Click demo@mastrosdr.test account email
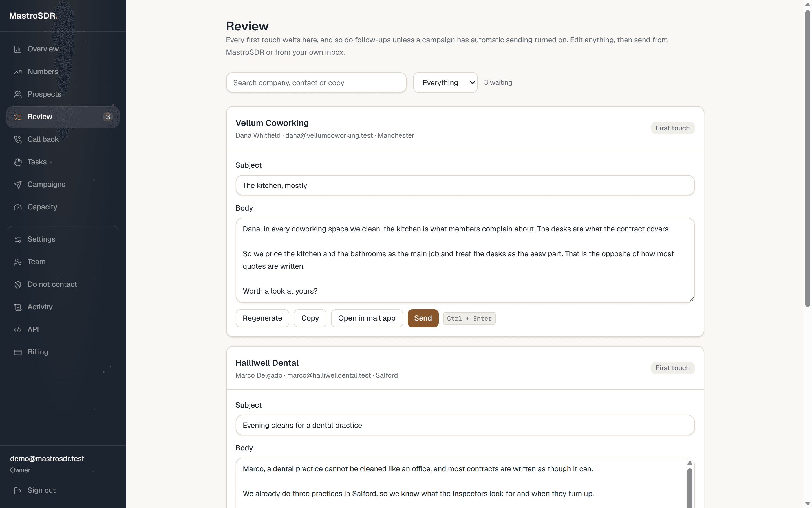812x508 pixels. [47, 459]
